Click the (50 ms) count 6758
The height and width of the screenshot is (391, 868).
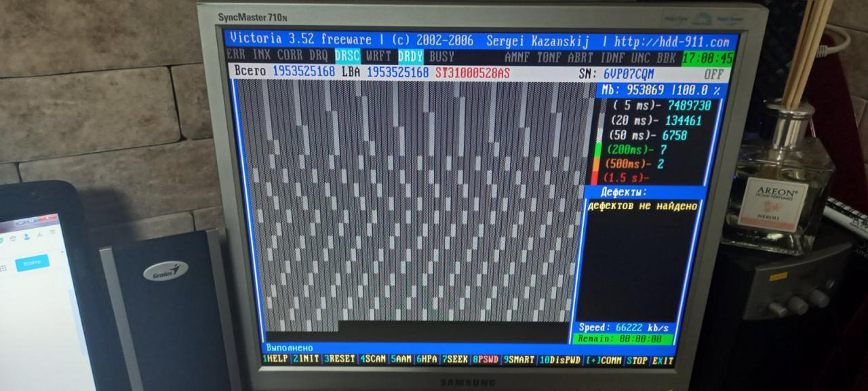675,136
